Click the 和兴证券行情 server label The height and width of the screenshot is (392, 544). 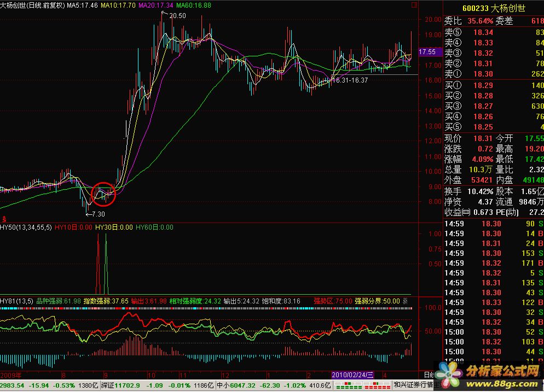click(415, 385)
